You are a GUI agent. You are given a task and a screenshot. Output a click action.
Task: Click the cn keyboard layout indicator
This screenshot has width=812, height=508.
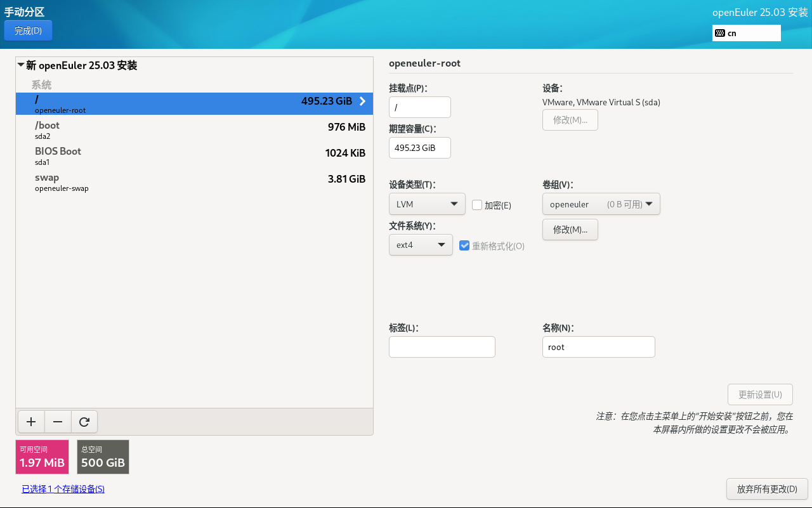tap(747, 33)
